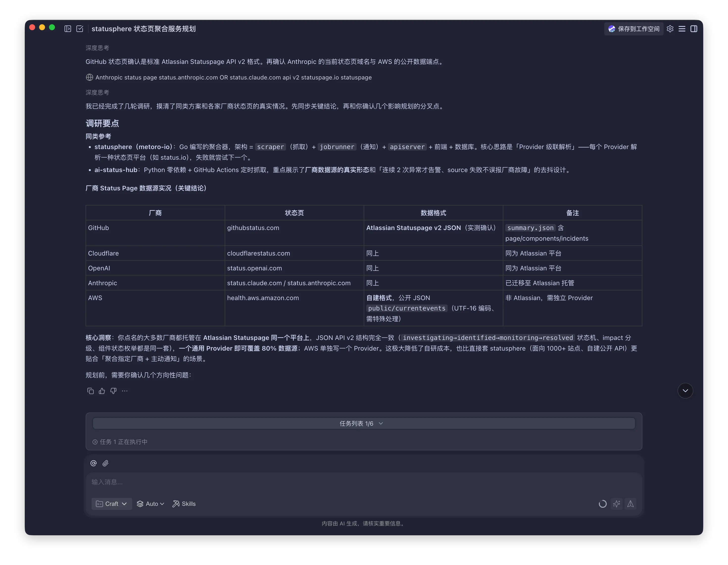Click the summary.json code tag
This screenshot has width=728, height=565.
(x=530, y=228)
